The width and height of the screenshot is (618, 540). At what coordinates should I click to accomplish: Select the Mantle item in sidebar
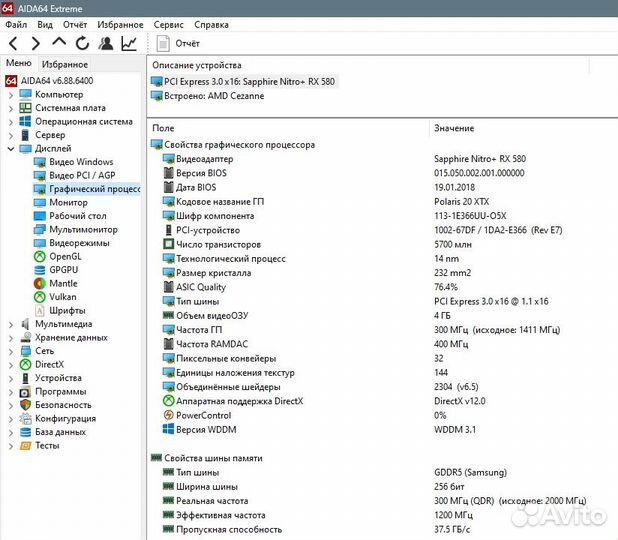click(63, 283)
